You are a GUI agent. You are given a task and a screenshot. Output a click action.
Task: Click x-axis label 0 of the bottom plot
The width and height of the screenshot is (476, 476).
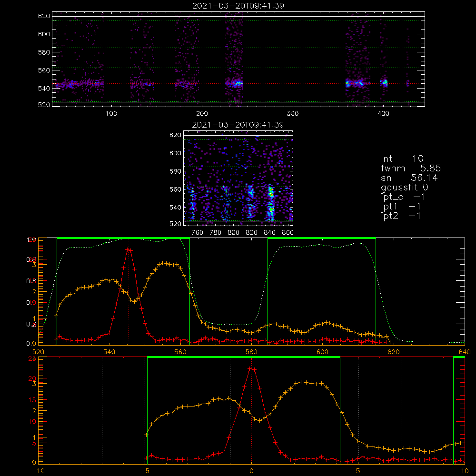click(x=251, y=471)
